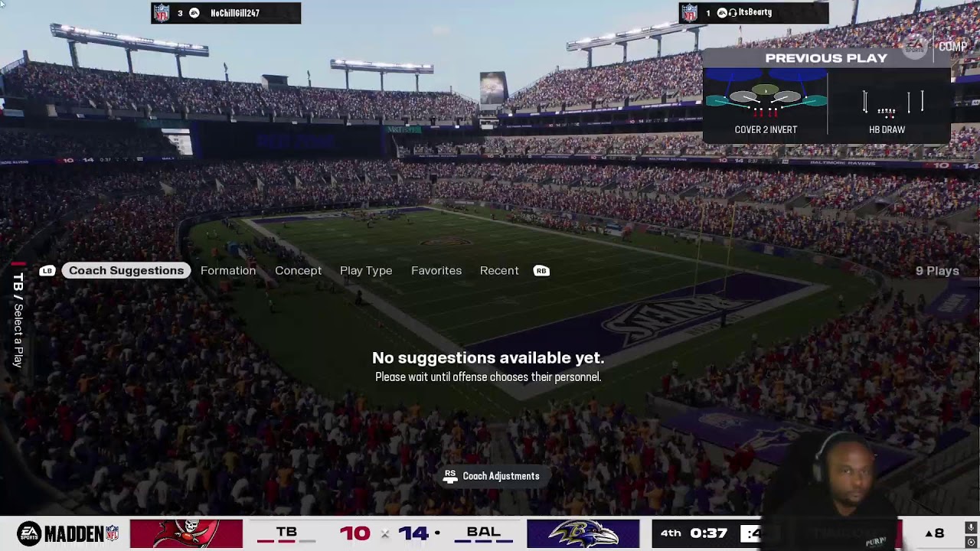
Task: Click the 0:37 game clock
Action: tap(708, 533)
